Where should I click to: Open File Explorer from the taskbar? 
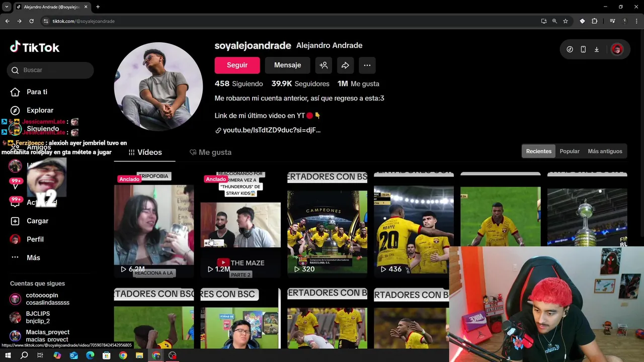[x=139, y=355]
